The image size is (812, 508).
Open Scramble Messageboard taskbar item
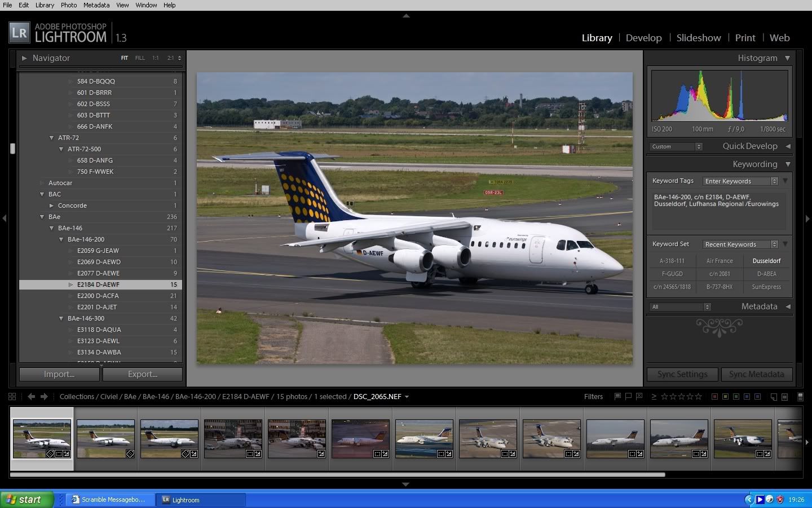click(x=110, y=500)
